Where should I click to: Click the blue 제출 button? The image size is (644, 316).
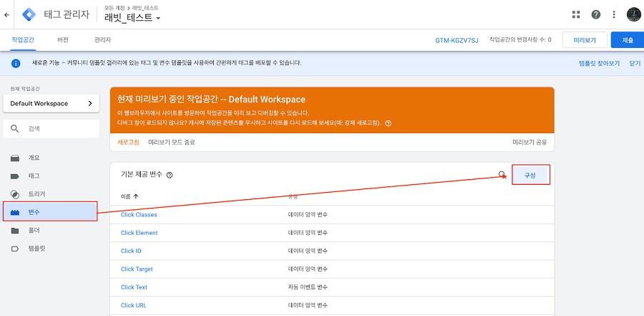(627, 40)
